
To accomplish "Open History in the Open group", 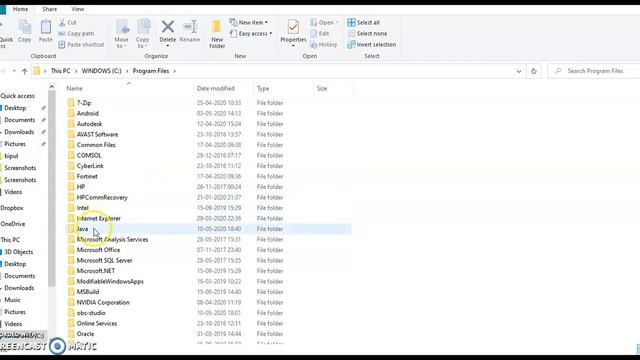I will pos(324,44).
